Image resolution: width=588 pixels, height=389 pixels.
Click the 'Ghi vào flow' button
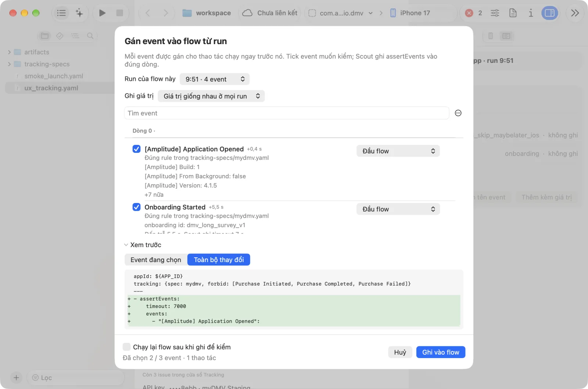tap(441, 352)
